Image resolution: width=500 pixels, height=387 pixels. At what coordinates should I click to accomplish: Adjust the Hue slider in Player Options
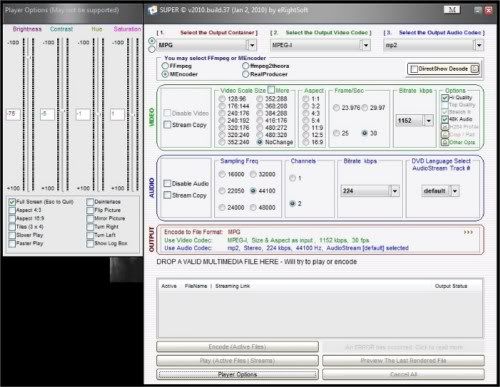click(x=98, y=114)
